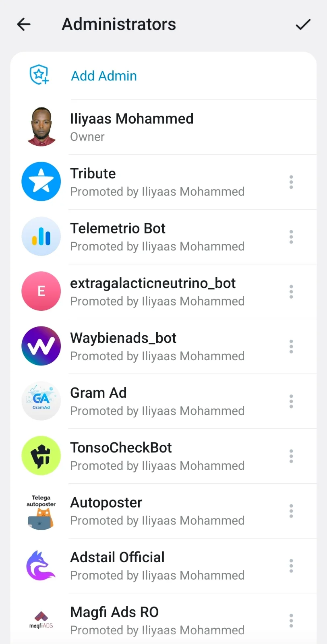Tap the TonsoCheckBot green avatar

[x=41, y=456]
